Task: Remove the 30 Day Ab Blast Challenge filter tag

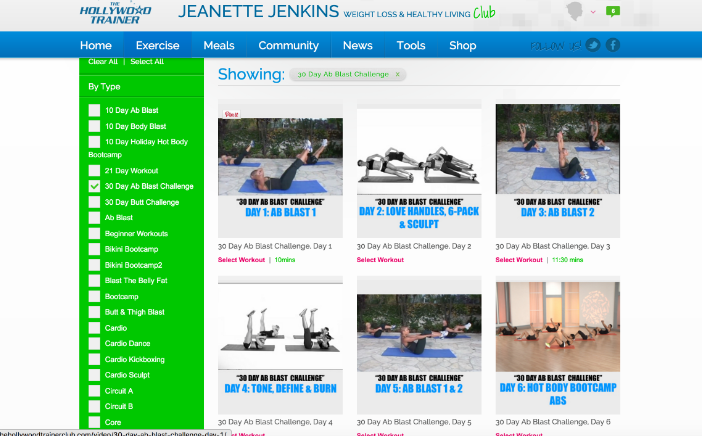Action: click(x=397, y=75)
